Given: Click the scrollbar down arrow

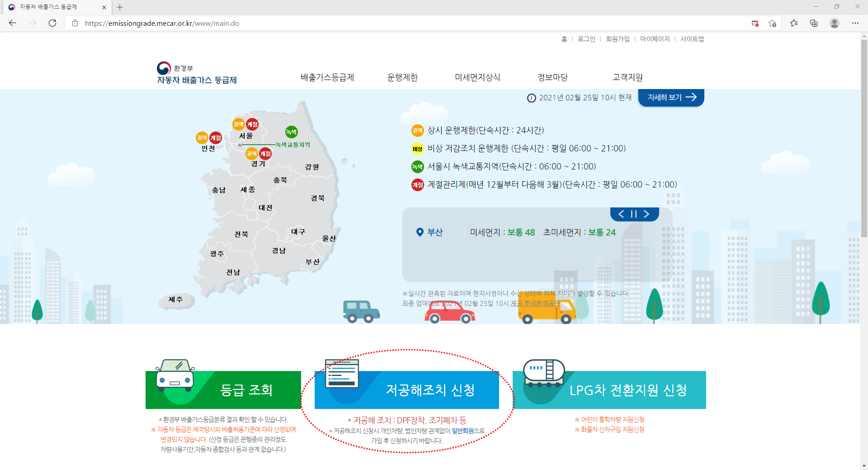Looking at the screenshot, I should click(x=864, y=465).
